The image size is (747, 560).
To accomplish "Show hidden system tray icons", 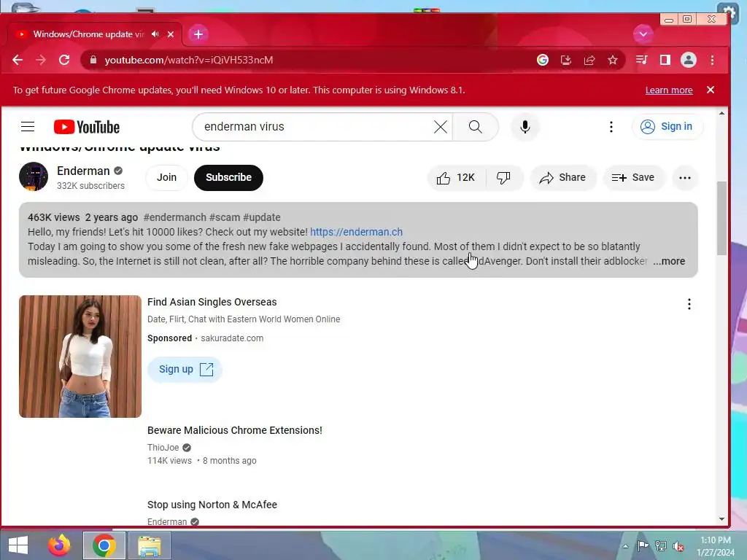I will click(x=625, y=546).
